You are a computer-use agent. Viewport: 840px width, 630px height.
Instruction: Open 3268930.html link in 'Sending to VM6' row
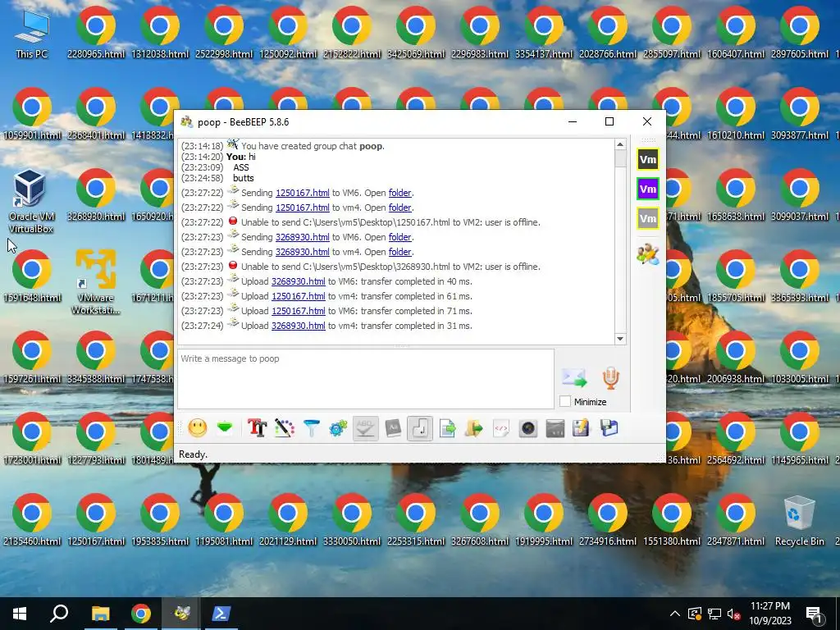pos(302,237)
